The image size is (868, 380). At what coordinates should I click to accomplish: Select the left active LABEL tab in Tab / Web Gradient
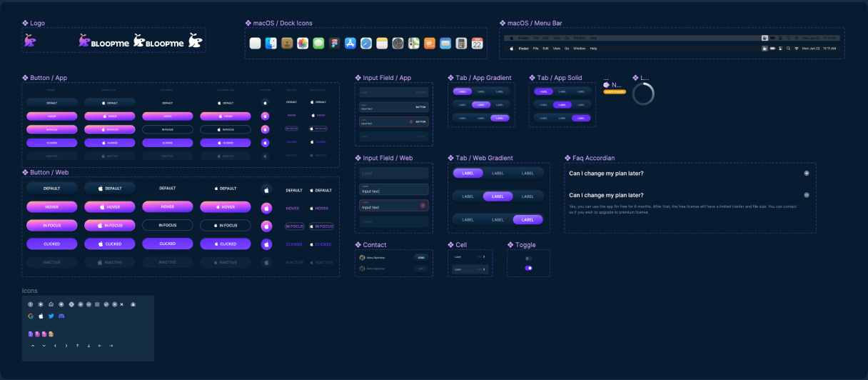click(x=468, y=173)
